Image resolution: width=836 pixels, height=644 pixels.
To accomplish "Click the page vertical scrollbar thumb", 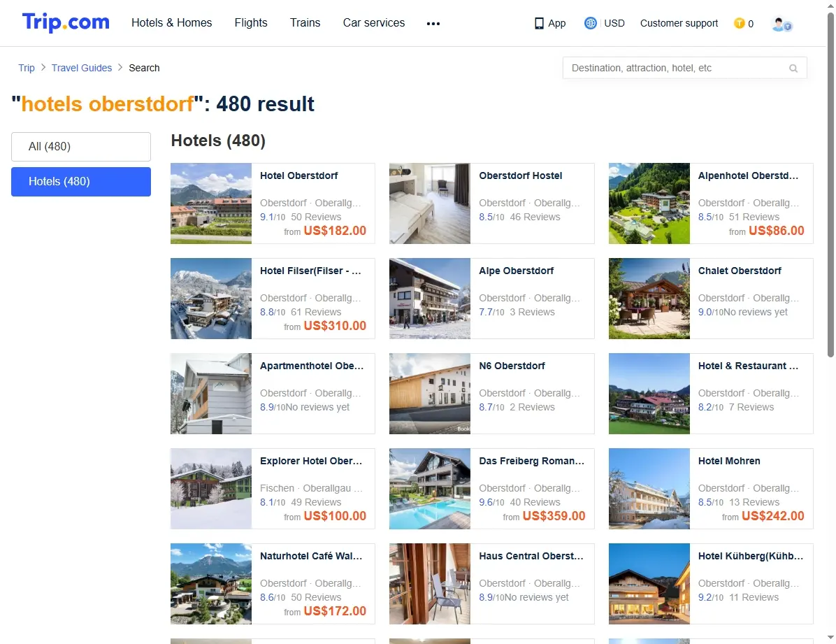I will pos(830,184).
